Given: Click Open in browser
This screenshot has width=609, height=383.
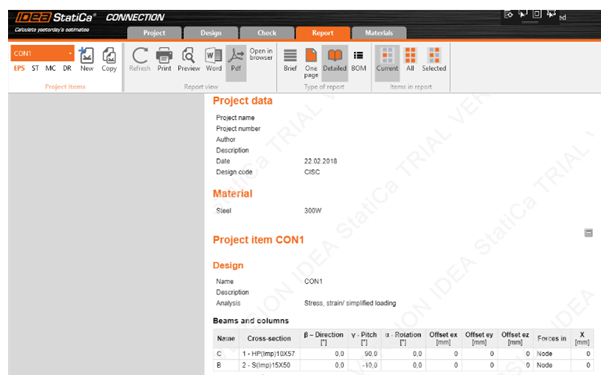Looking at the screenshot, I should point(261,54).
